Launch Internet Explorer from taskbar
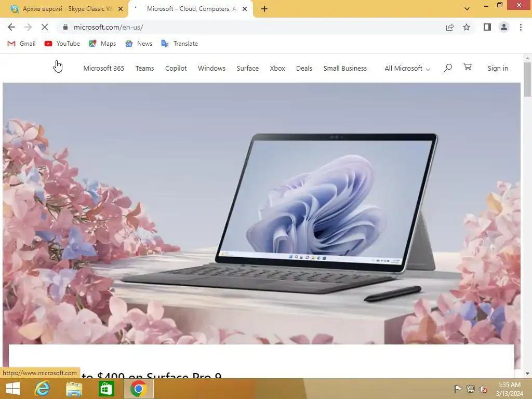 click(x=42, y=389)
